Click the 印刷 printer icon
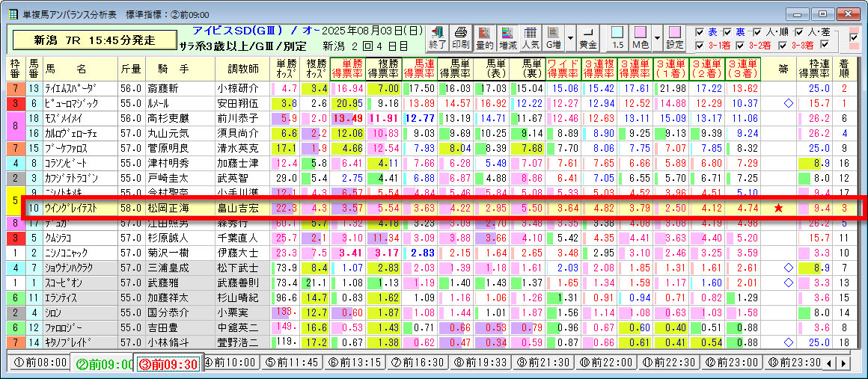The height and width of the screenshot is (379, 868). pos(461,38)
